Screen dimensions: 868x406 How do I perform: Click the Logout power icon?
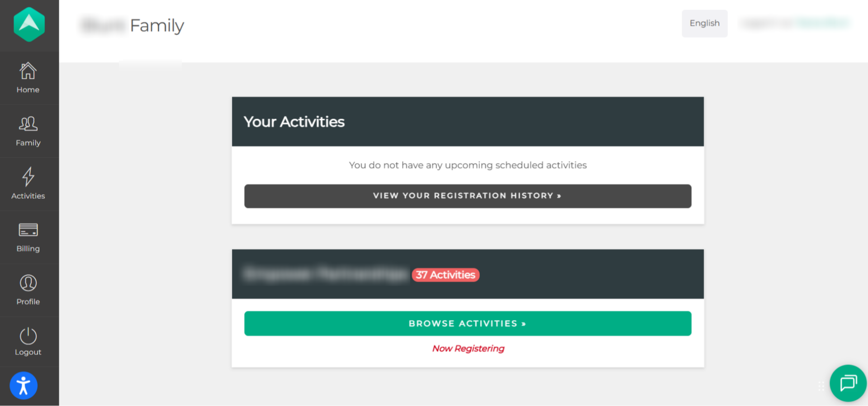[x=28, y=335]
